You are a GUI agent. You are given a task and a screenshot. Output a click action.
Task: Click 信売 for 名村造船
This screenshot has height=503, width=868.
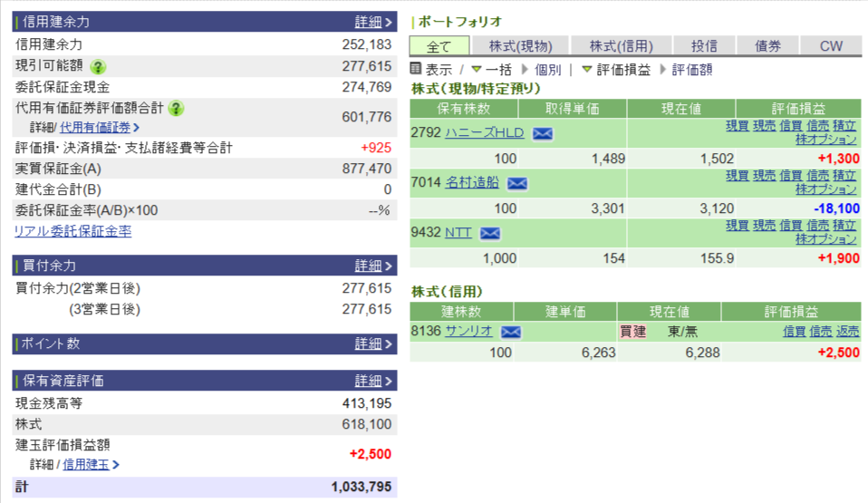818,176
